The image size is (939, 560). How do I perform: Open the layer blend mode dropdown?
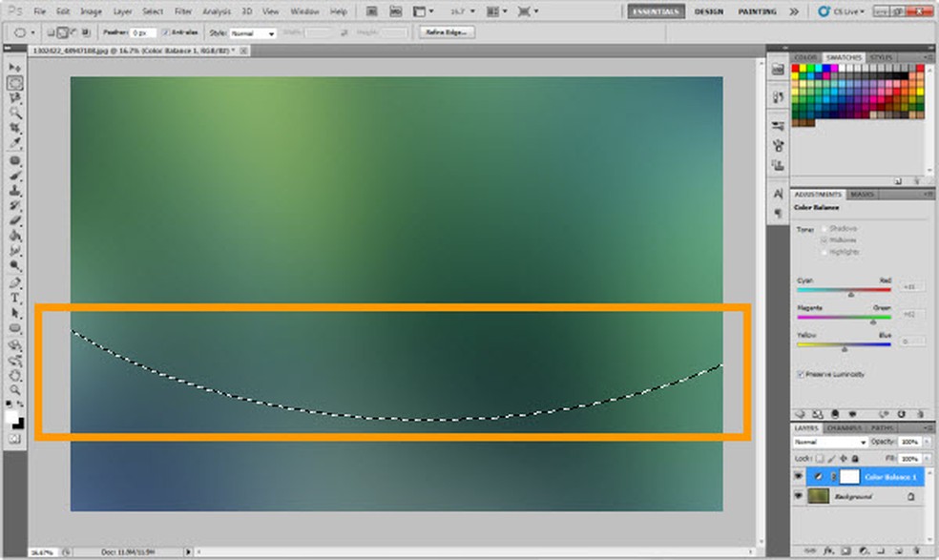click(830, 442)
